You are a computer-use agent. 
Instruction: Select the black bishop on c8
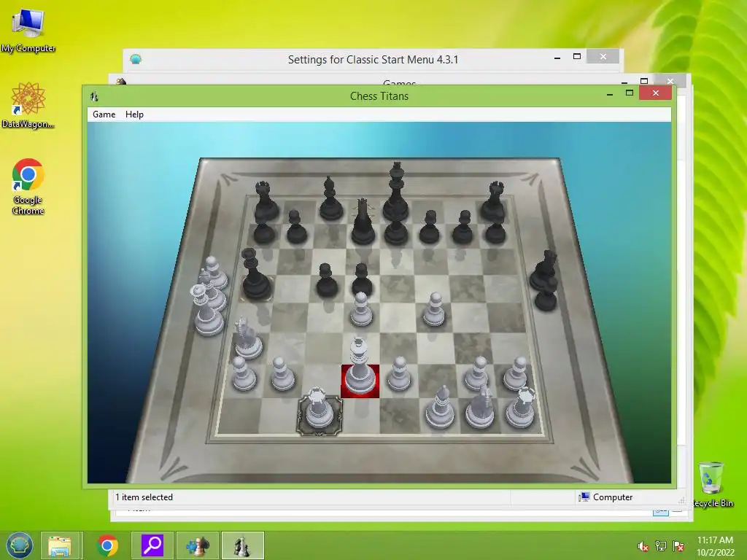pyautogui.click(x=330, y=199)
